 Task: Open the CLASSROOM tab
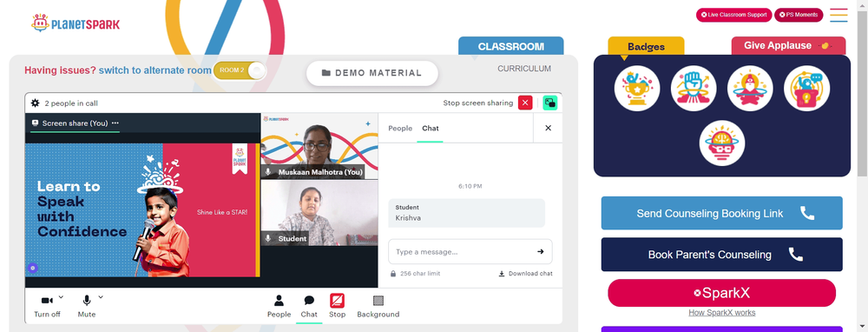(511, 47)
